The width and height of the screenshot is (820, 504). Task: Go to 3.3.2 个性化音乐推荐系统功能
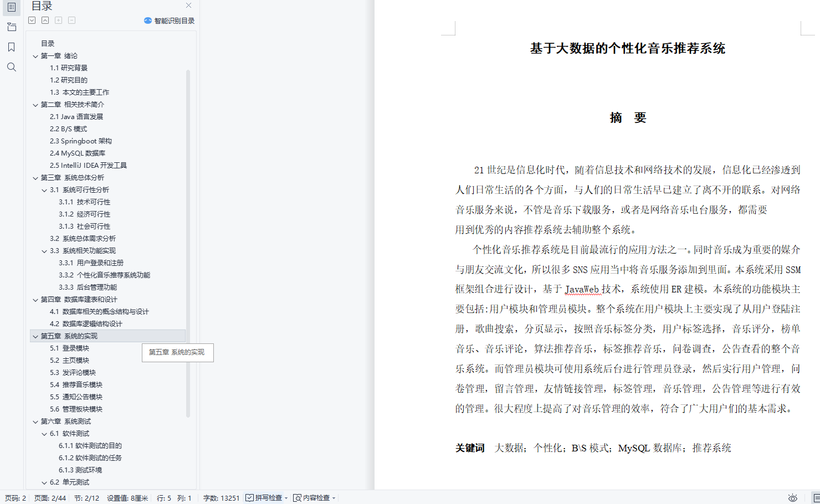105,275
